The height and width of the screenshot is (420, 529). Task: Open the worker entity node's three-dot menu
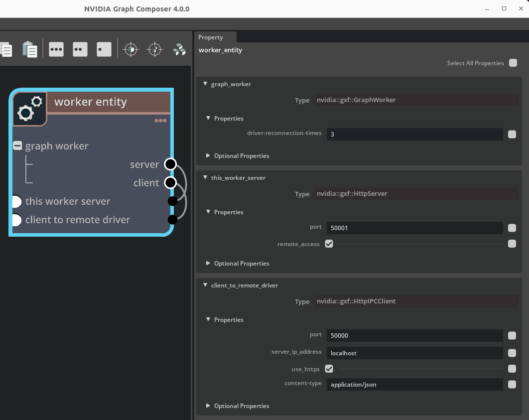tap(160, 121)
